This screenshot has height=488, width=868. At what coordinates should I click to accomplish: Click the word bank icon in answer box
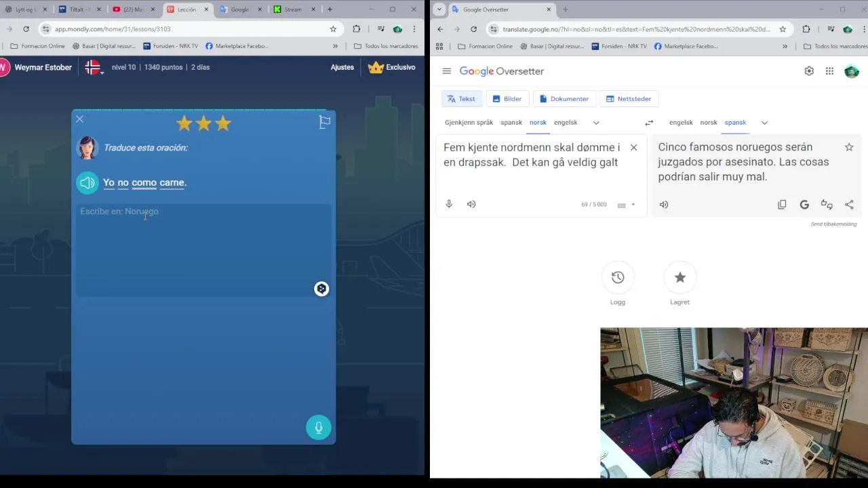coord(321,289)
